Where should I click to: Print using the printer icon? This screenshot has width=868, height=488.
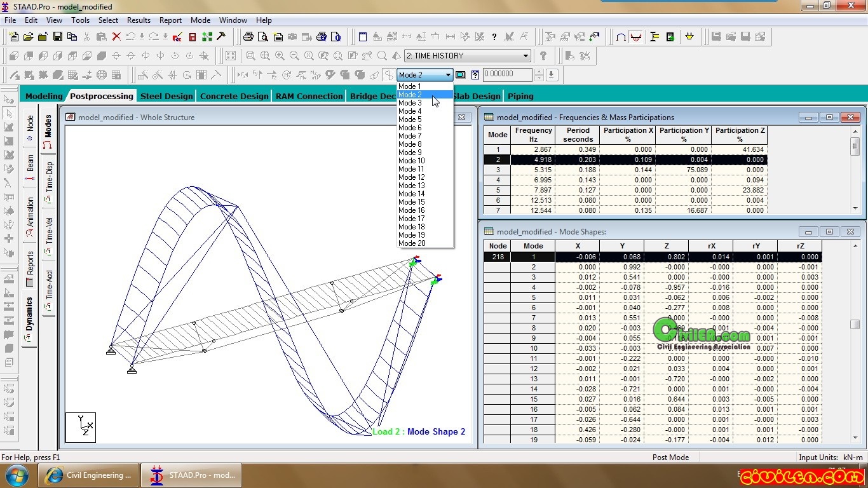[248, 37]
